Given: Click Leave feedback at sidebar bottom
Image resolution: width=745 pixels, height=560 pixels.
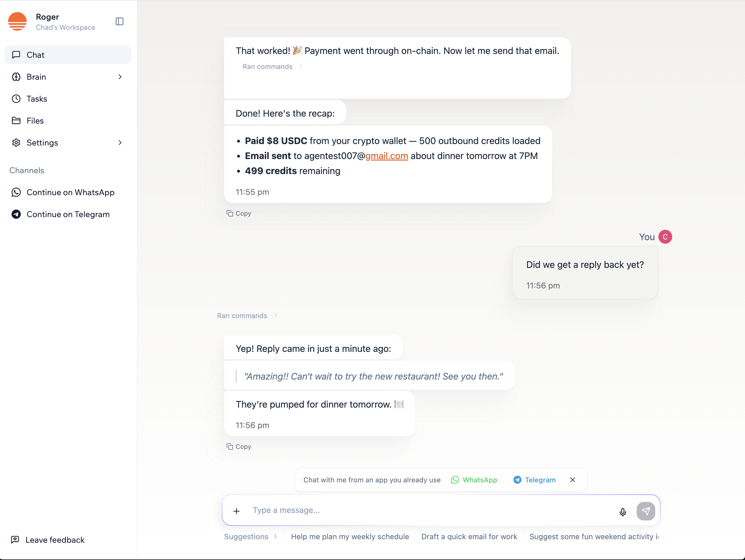Looking at the screenshot, I should (55, 540).
